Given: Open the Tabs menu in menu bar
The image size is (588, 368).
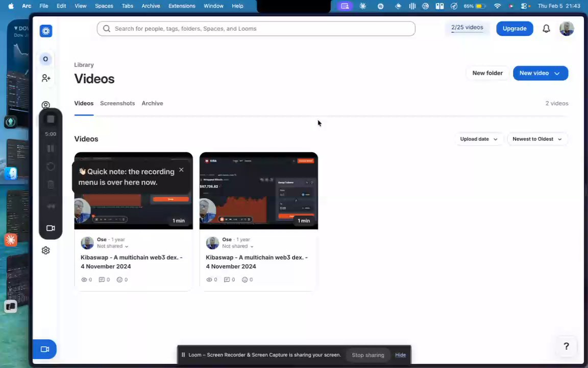Looking at the screenshot, I should 128,6.
